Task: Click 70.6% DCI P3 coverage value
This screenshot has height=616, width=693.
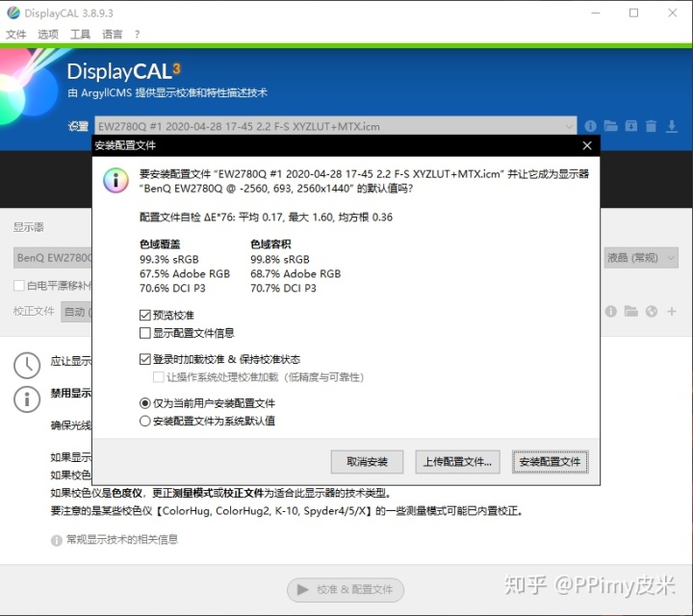Action: coord(172,288)
